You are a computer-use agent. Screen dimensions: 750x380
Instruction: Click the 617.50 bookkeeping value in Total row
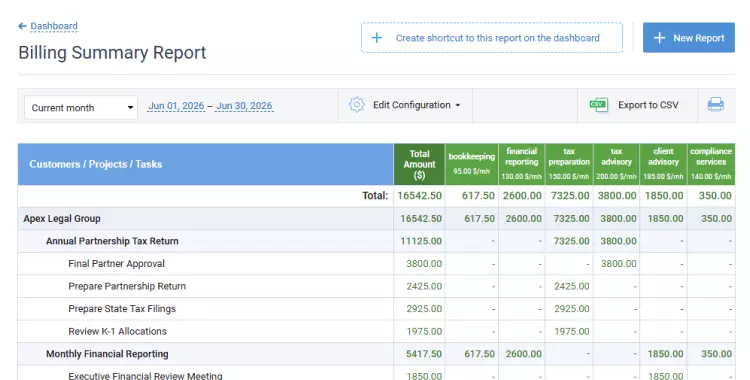tap(478, 196)
